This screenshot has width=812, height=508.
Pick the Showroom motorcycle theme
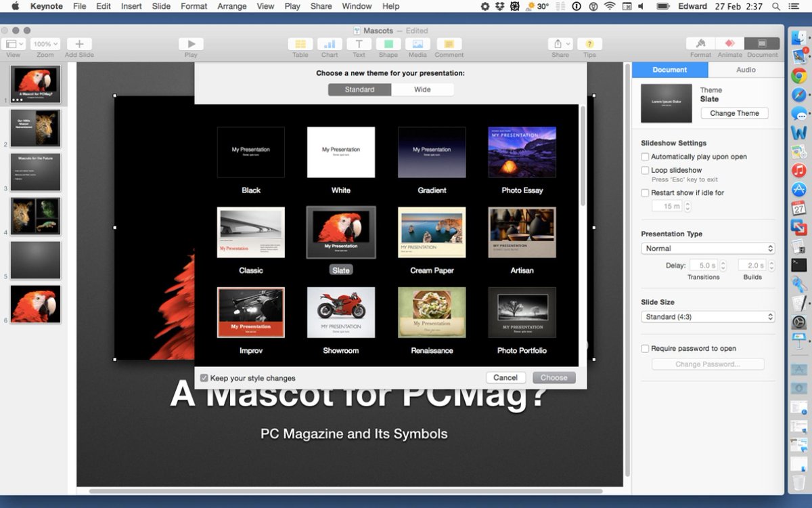[341, 312]
